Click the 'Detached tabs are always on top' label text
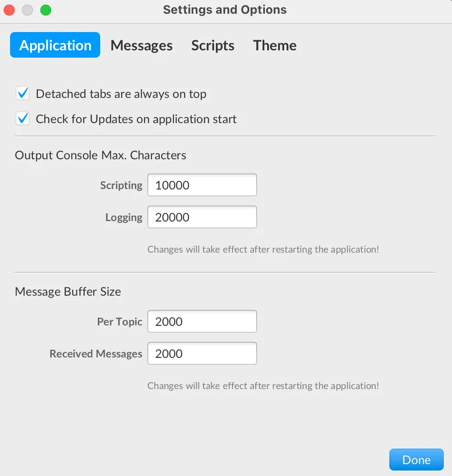452x476 pixels. [121, 94]
